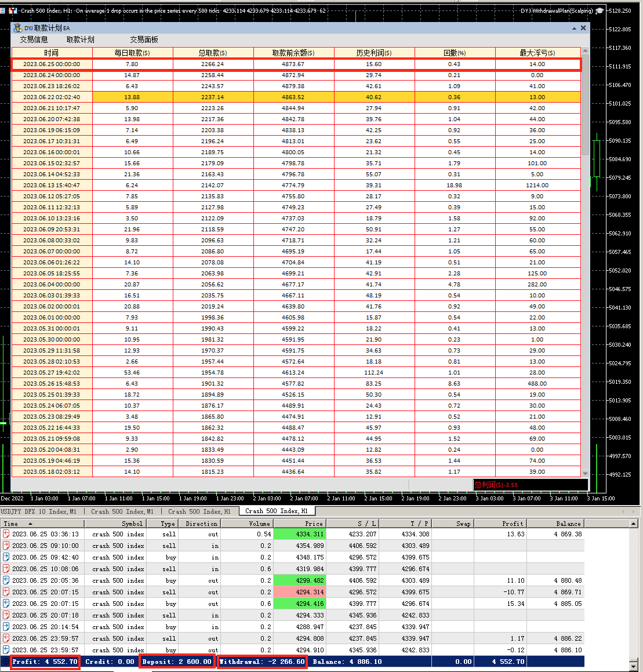The height and width of the screenshot is (672, 643).
Task: Switch to USDJPY DFX 10 Index,M1 chart tab
Action: [39, 511]
